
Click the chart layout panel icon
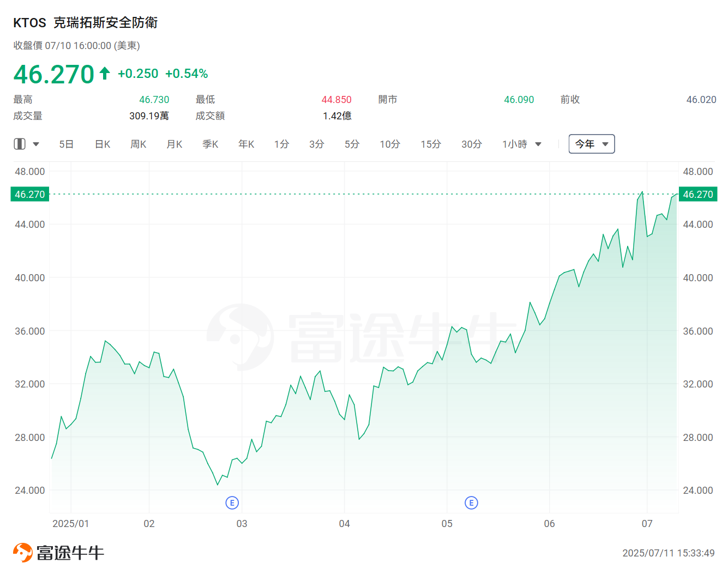pyautogui.click(x=20, y=144)
